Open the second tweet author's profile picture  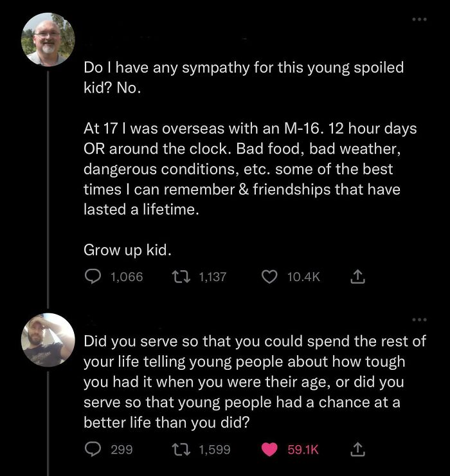click(49, 340)
